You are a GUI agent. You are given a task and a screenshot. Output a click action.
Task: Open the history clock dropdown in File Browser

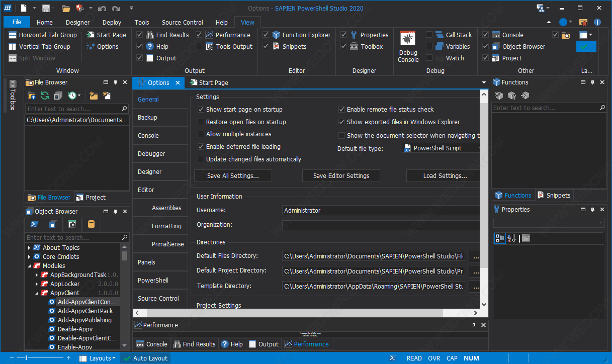point(75,96)
